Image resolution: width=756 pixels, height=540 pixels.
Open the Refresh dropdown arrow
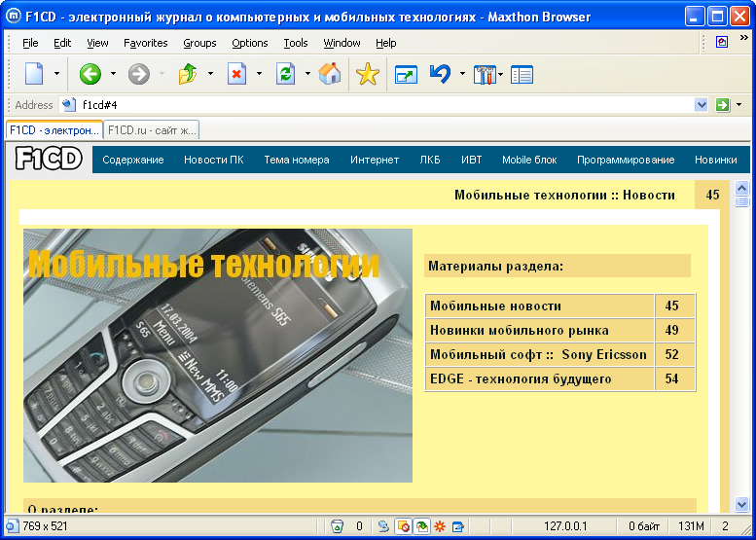click(307, 74)
